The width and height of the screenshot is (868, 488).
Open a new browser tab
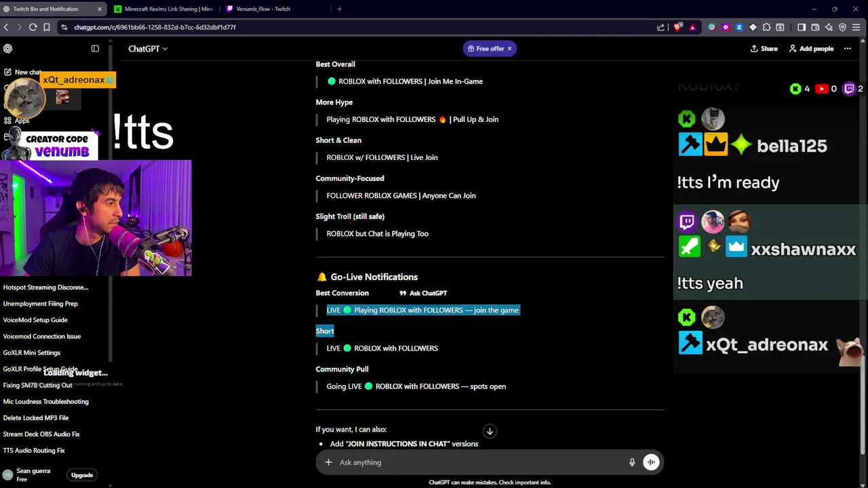339,9
